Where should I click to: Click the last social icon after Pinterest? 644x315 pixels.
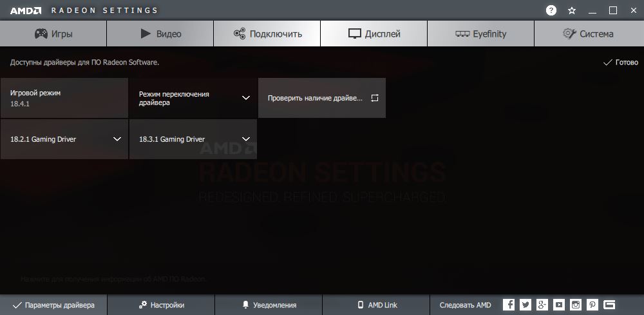(609, 305)
